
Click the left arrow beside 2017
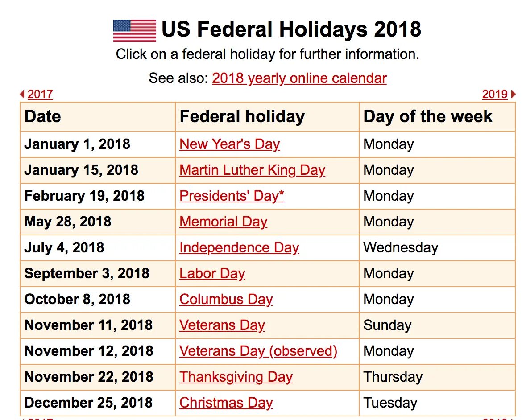click(x=22, y=94)
